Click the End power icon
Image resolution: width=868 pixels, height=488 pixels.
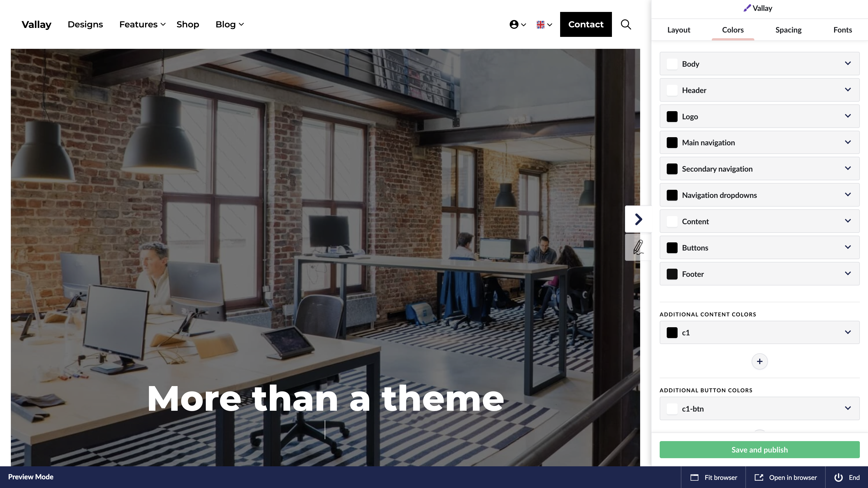847,477
